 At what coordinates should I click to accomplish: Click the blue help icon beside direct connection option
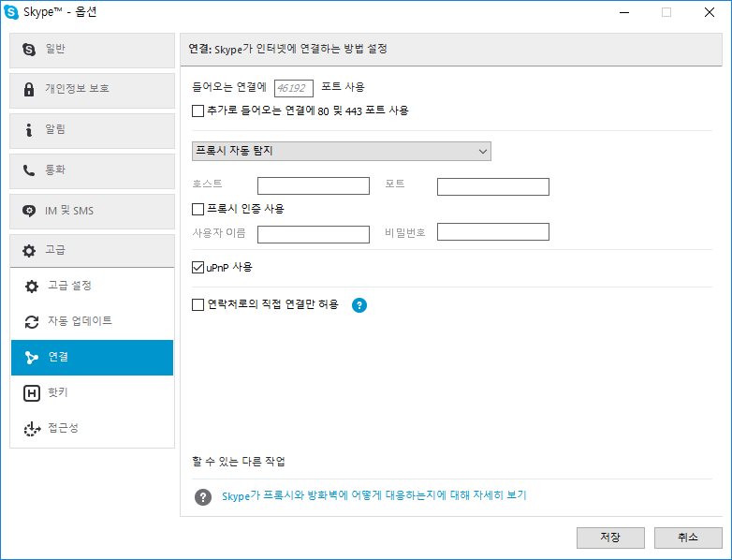(x=359, y=305)
